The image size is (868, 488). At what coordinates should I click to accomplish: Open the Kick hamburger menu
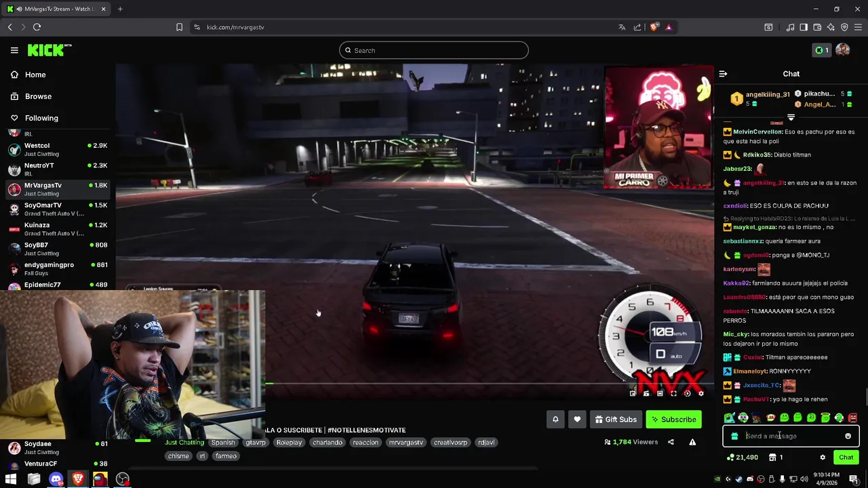pyautogui.click(x=14, y=50)
